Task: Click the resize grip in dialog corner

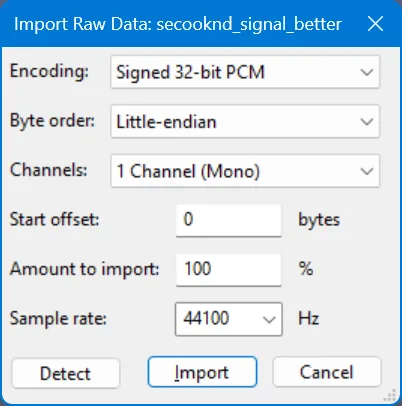Action: tap(391, 395)
